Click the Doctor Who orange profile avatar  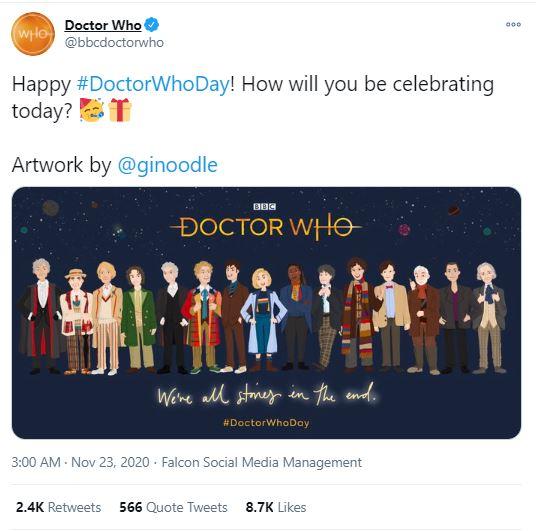point(33,34)
